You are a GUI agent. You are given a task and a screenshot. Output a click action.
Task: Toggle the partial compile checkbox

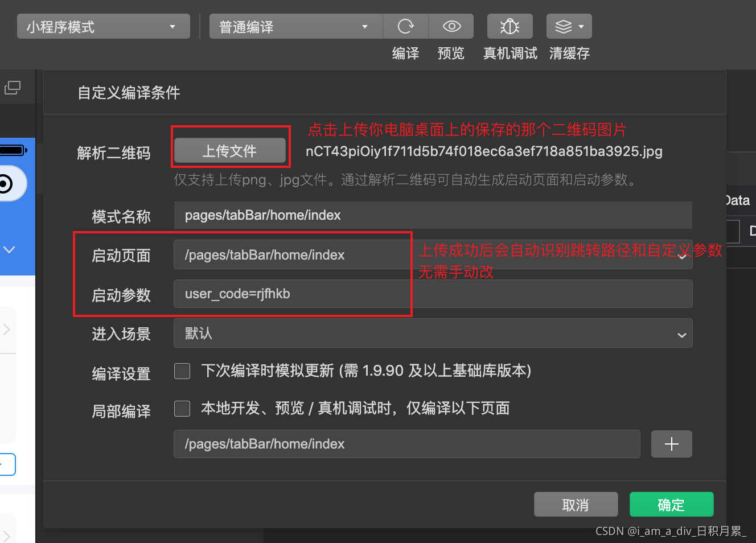182,409
